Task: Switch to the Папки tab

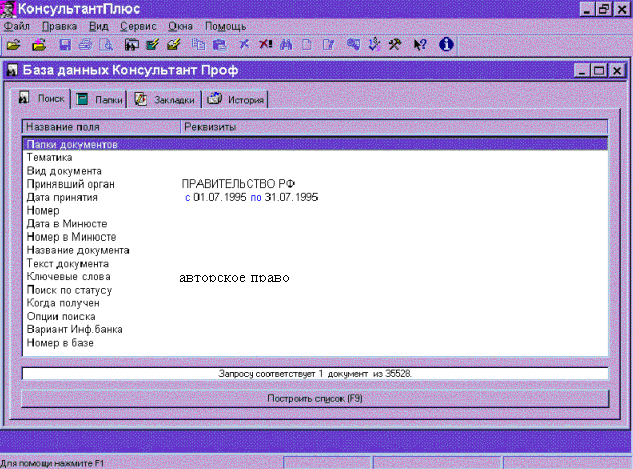Action: tap(99, 99)
